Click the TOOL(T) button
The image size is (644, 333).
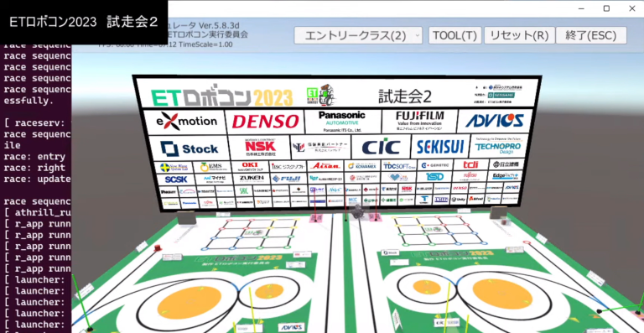(454, 36)
